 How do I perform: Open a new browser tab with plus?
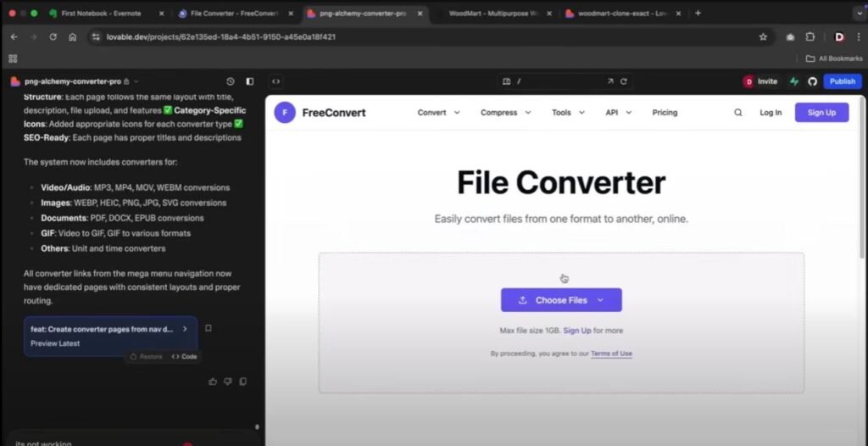coord(698,14)
